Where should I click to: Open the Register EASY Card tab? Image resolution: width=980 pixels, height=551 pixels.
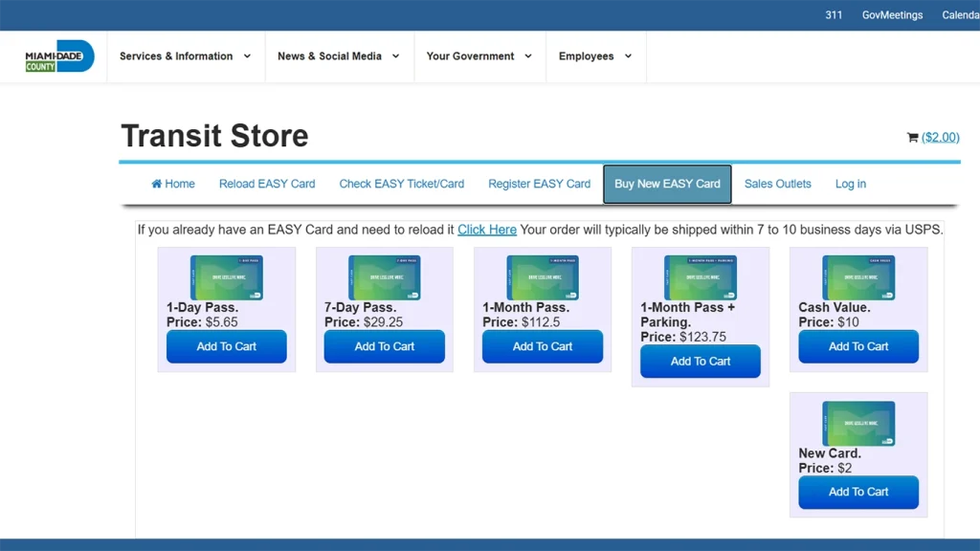point(540,184)
